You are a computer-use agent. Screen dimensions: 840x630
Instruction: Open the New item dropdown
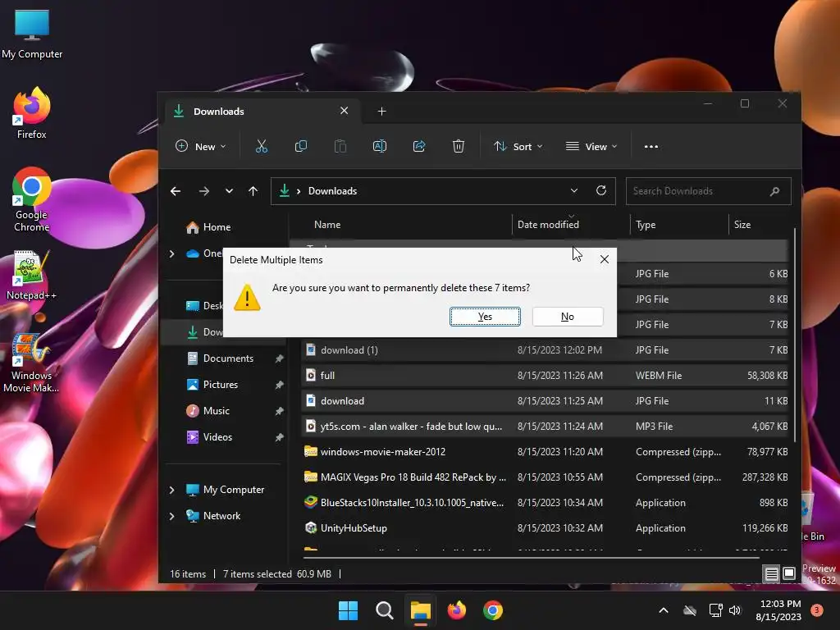point(202,146)
